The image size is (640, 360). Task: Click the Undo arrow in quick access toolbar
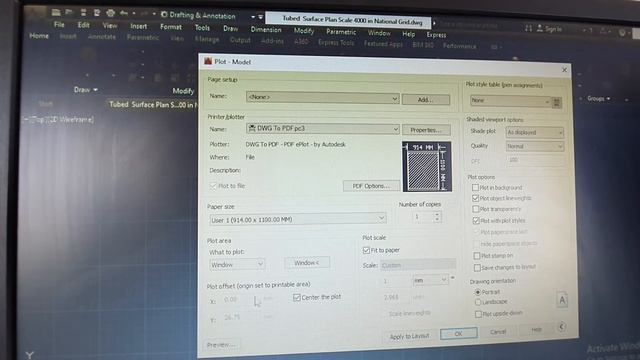[124, 13]
